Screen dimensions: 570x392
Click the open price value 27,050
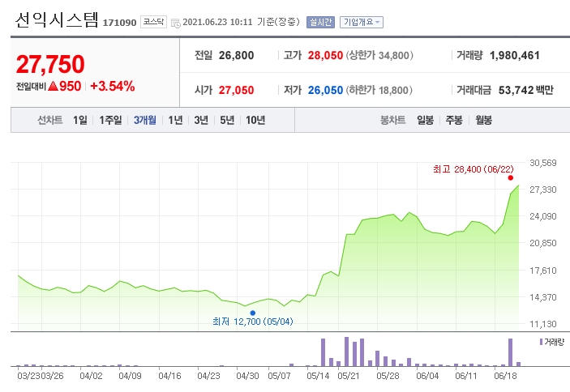pos(236,90)
